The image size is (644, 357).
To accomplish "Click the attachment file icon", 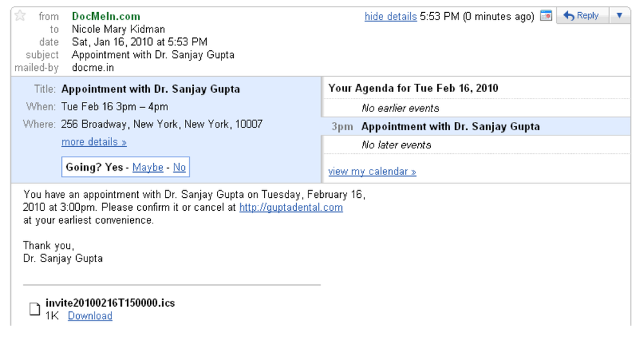I will 35,309.
